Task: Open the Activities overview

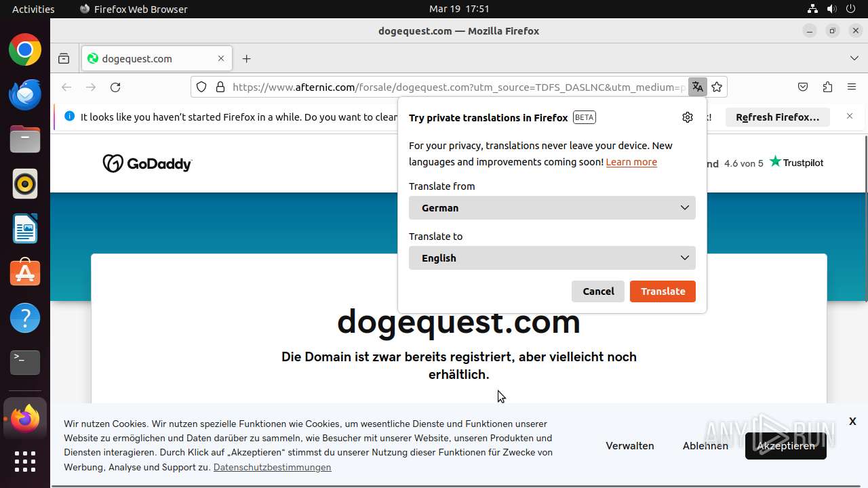Action: coord(33,9)
